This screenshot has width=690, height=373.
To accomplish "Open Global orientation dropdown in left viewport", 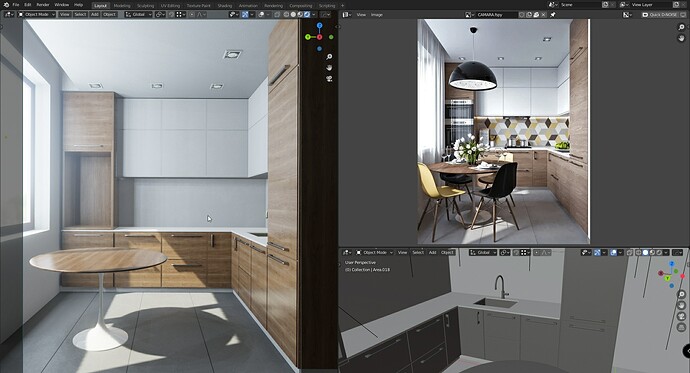I will [138, 15].
